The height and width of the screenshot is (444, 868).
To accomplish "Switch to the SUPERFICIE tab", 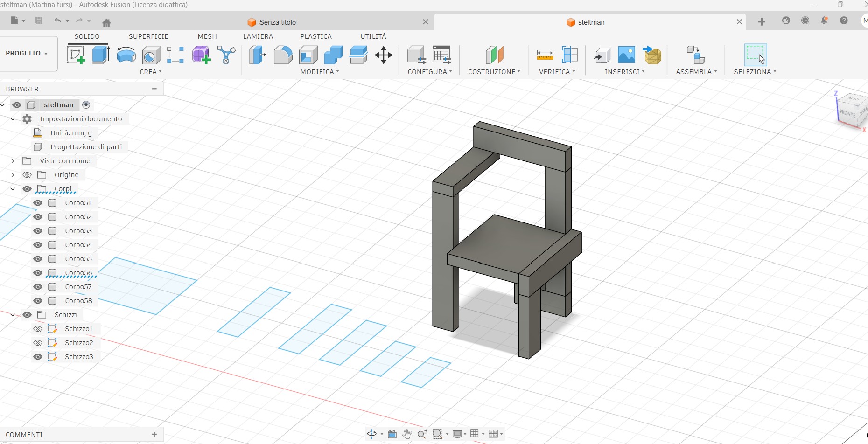I will pyautogui.click(x=148, y=36).
